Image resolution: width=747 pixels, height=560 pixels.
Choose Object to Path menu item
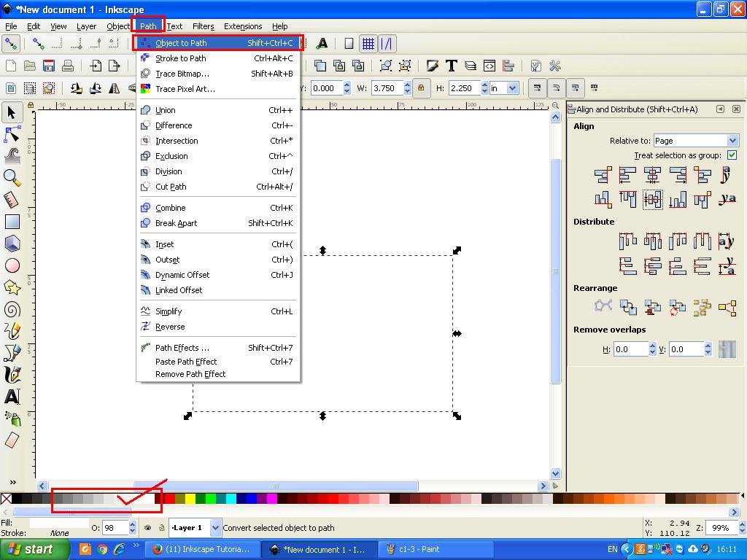tap(217, 43)
